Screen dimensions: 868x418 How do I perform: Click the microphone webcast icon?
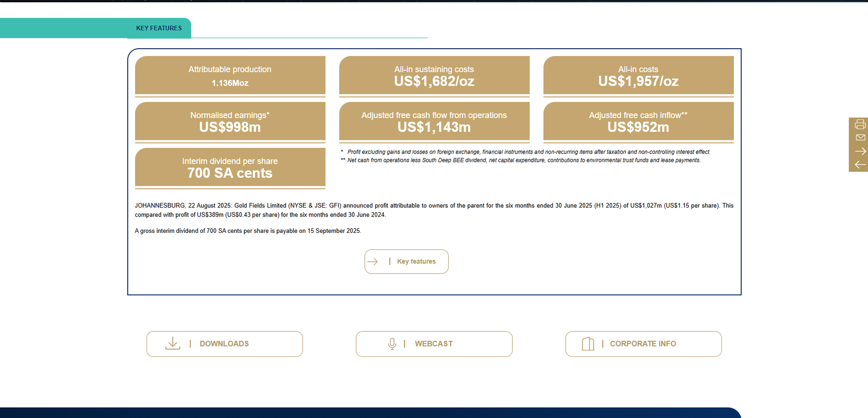tap(392, 344)
